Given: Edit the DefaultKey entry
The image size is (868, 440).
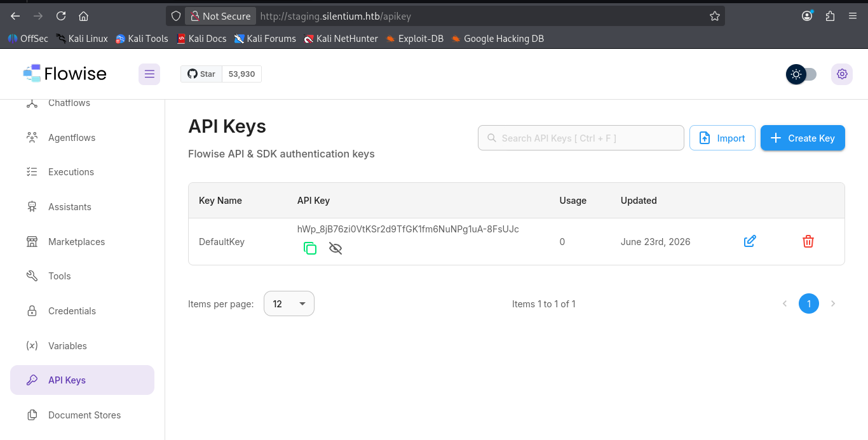Looking at the screenshot, I should [x=750, y=241].
